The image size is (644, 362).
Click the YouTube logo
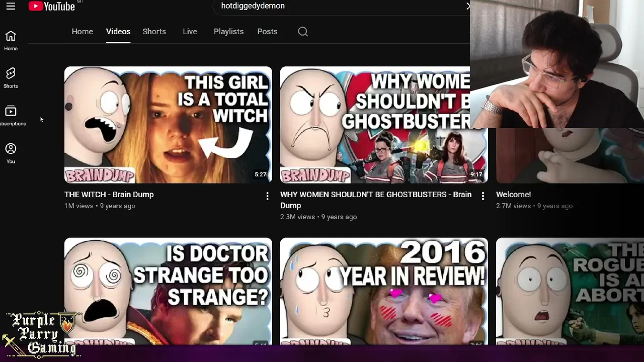click(x=52, y=6)
